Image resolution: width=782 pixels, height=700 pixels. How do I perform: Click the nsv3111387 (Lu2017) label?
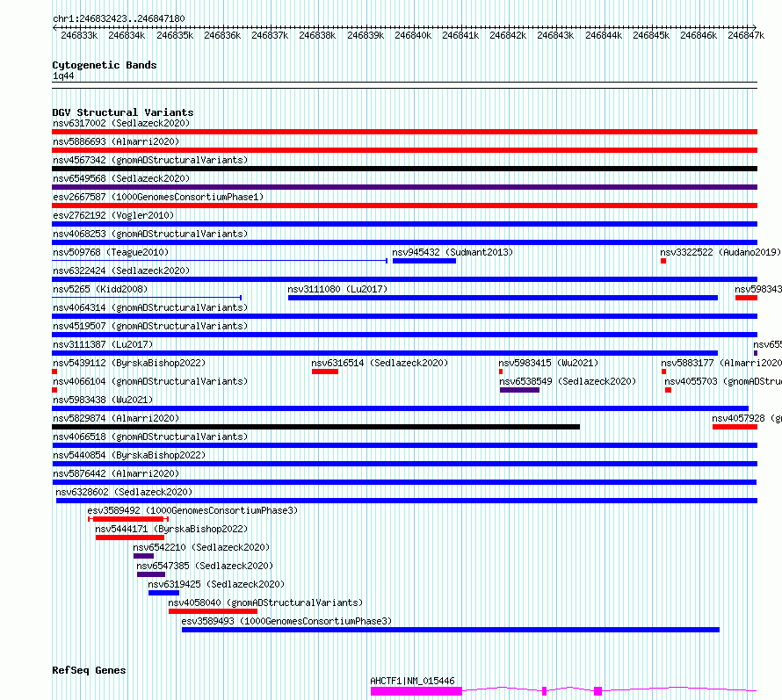pyautogui.click(x=103, y=344)
